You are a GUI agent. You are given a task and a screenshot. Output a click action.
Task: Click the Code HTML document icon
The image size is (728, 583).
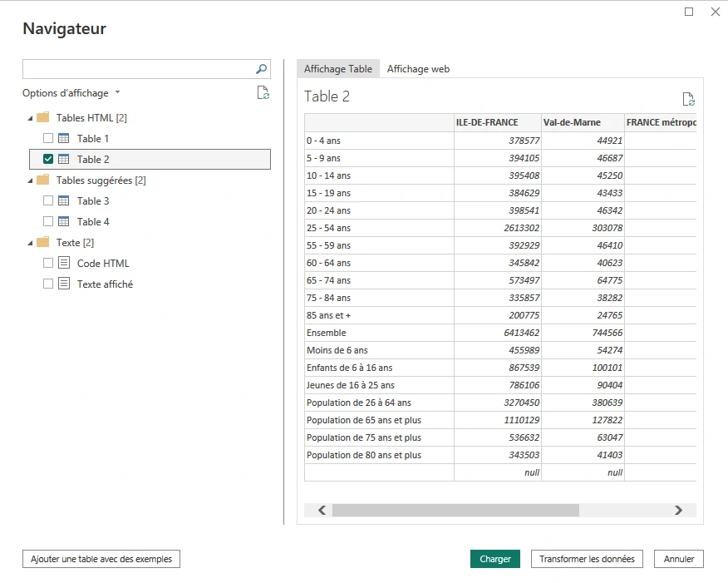64,264
